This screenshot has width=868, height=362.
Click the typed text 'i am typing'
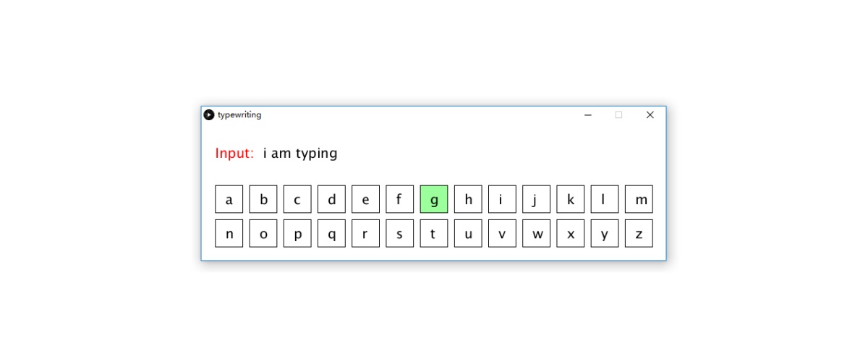tap(300, 153)
